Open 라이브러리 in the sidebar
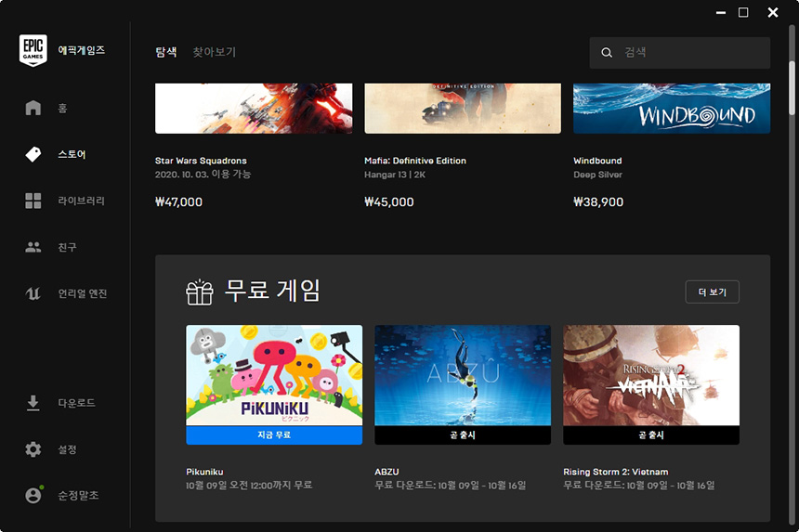This screenshot has height=532, width=799. click(81, 201)
